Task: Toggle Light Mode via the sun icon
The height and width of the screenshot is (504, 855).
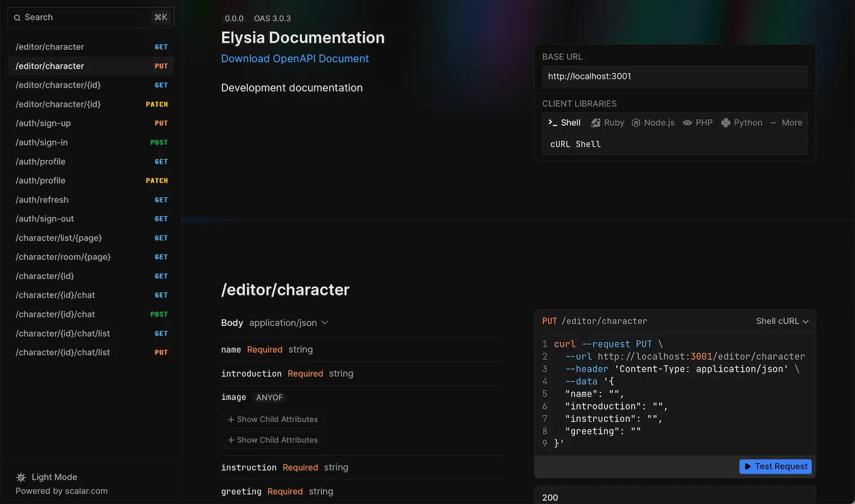Action: (20, 477)
